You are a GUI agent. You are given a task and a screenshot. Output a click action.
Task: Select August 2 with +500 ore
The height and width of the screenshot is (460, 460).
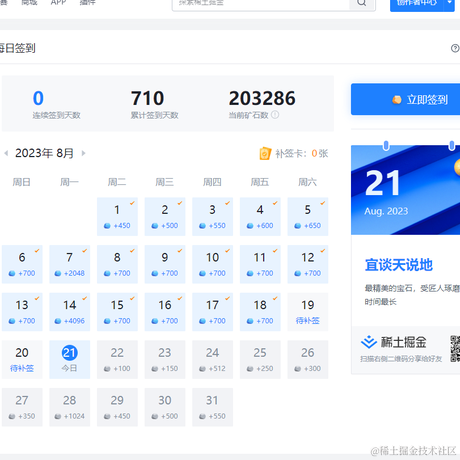[x=165, y=217]
